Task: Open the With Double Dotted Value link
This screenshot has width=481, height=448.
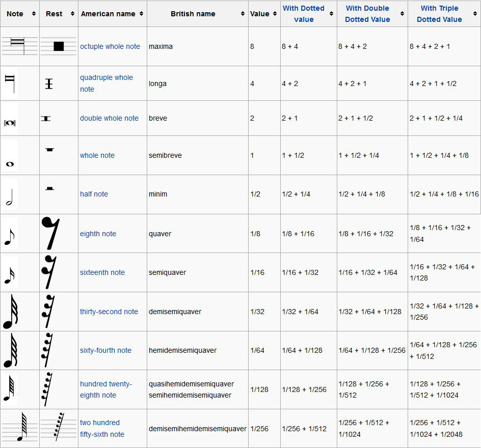Action: [x=367, y=14]
